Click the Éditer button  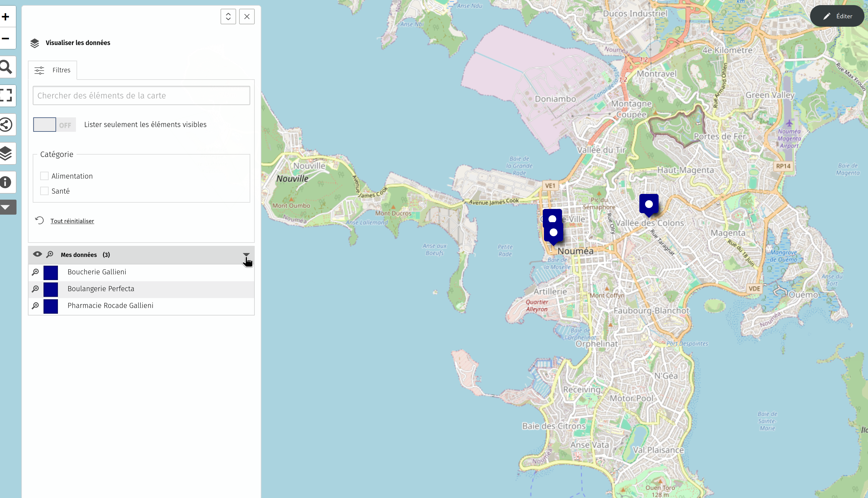tap(837, 16)
